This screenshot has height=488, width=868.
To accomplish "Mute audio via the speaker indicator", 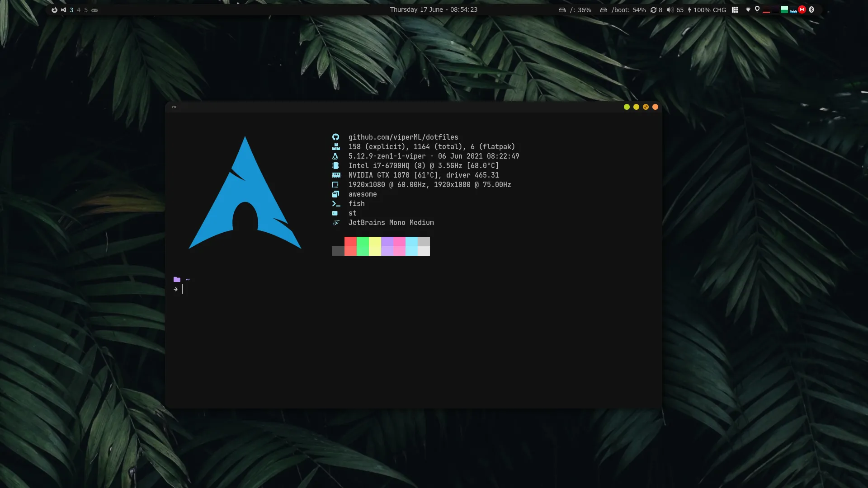I will pos(670,9).
